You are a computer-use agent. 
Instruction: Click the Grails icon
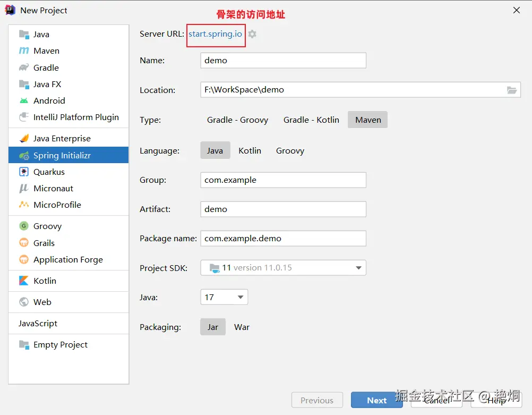click(24, 243)
